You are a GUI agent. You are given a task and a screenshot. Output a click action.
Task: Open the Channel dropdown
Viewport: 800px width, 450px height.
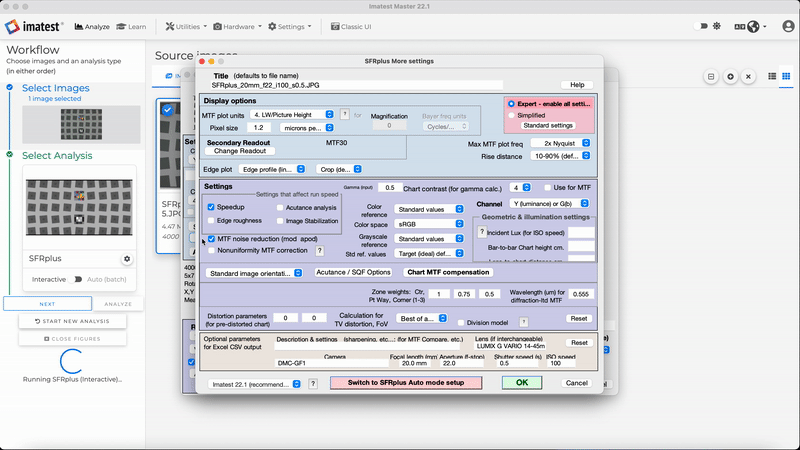tap(549, 204)
